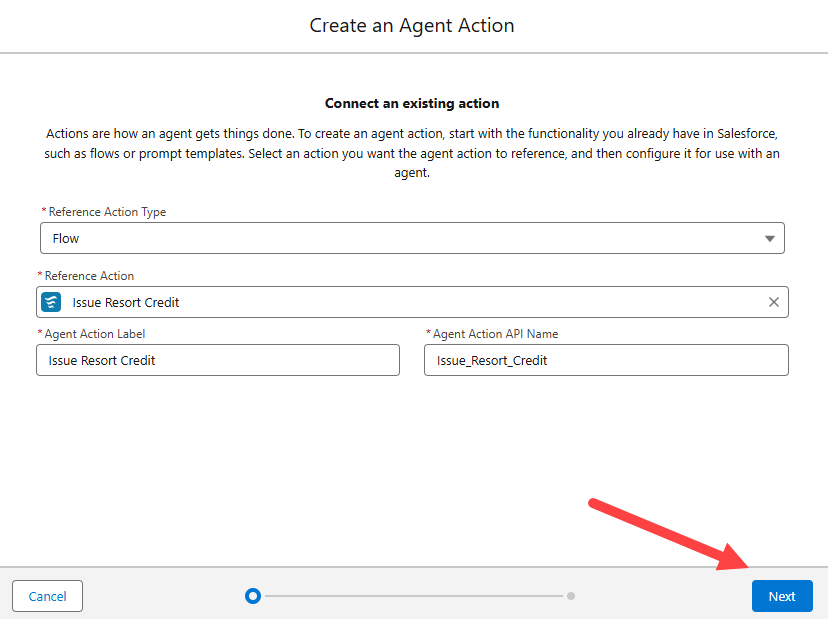Screen dimensions: 828x619
Task: Click the Create an Agent Action title
Action: tap(412, 25)
